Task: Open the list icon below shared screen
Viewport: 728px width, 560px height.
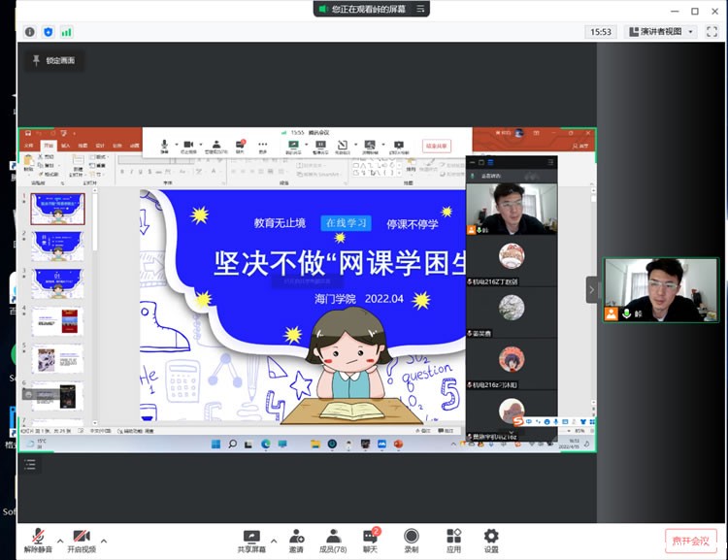Action: (30, 464)
